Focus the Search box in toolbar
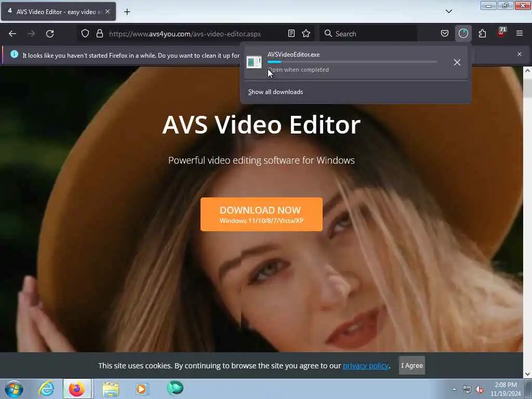Viewport: 532px width, 399px height. tap(368, 34)
